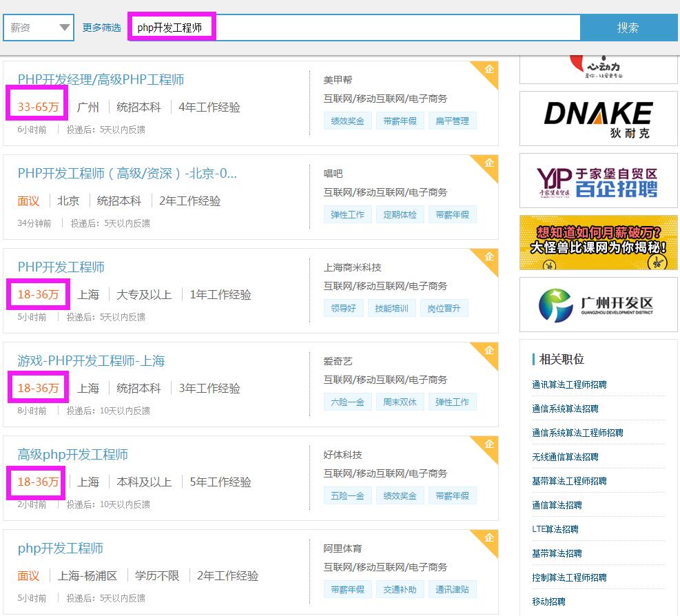Click the 上海商米科技 company name

click(x=352, y=267)
